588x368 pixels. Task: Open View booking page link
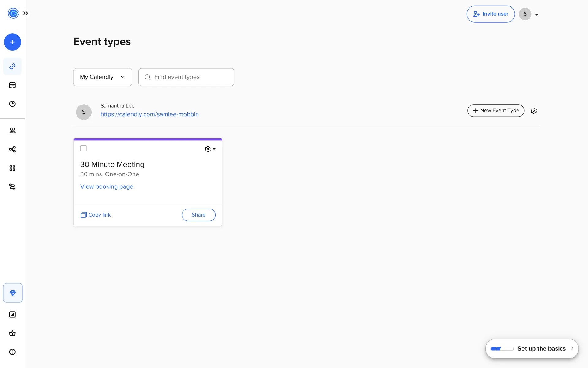pos(107,186)
